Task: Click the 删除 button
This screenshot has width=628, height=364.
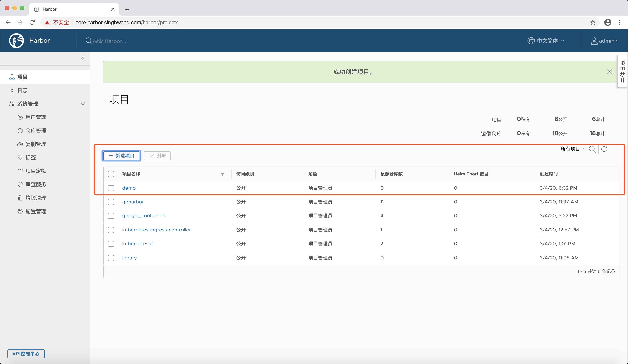Action: pos(157,156)
